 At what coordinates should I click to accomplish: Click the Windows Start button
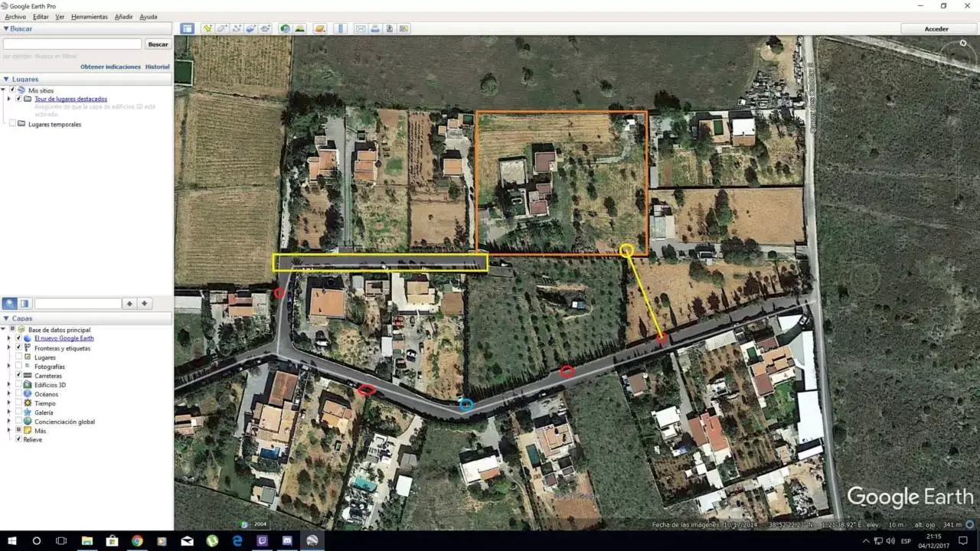tap(11, 541)
